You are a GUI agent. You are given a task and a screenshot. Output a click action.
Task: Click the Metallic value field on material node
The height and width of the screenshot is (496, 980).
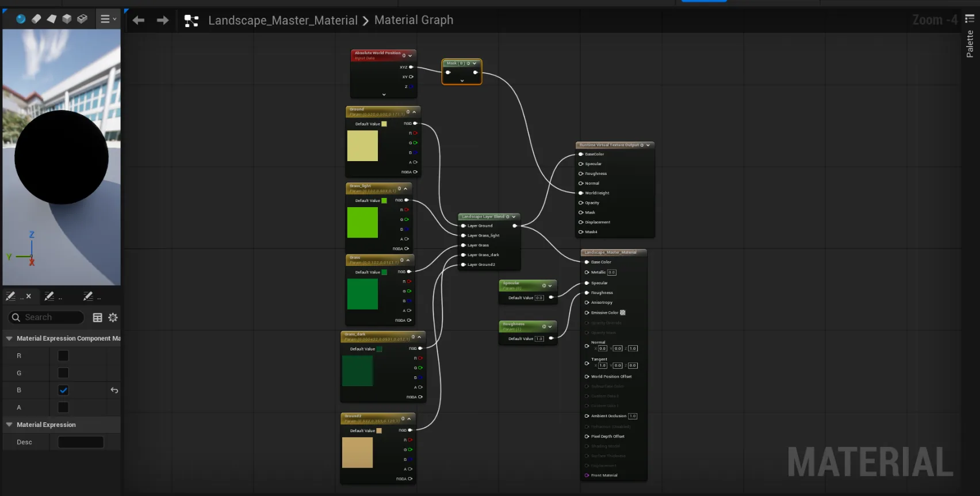click(611, 272)
